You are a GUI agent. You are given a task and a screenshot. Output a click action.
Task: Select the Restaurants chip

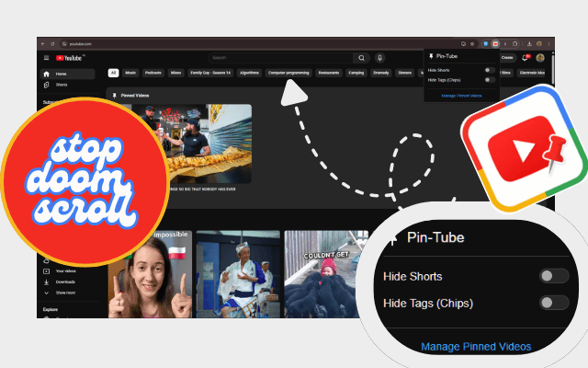(x=329, y=73)
